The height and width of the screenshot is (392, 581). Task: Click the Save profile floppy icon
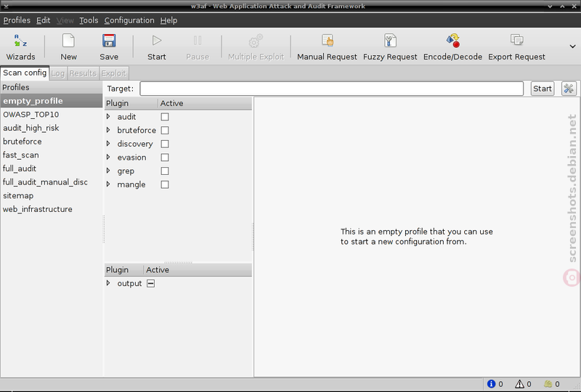click(x=109, y=41)
